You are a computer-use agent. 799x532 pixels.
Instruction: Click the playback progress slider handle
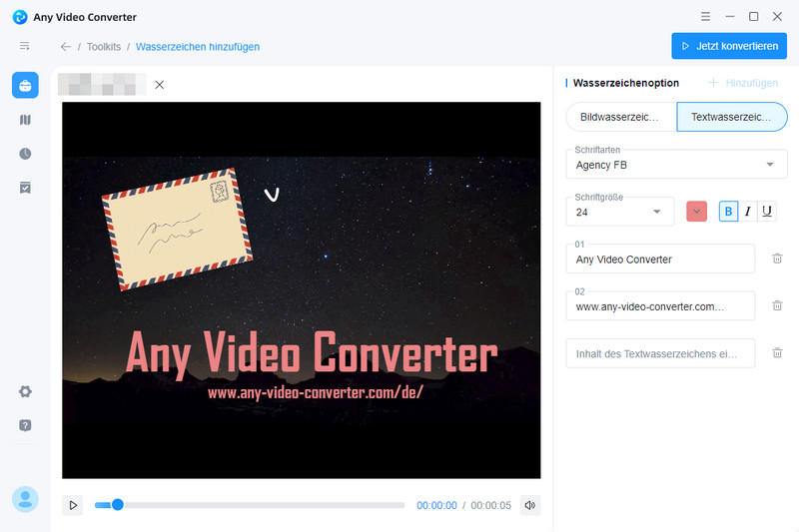[x=117, y=504]
